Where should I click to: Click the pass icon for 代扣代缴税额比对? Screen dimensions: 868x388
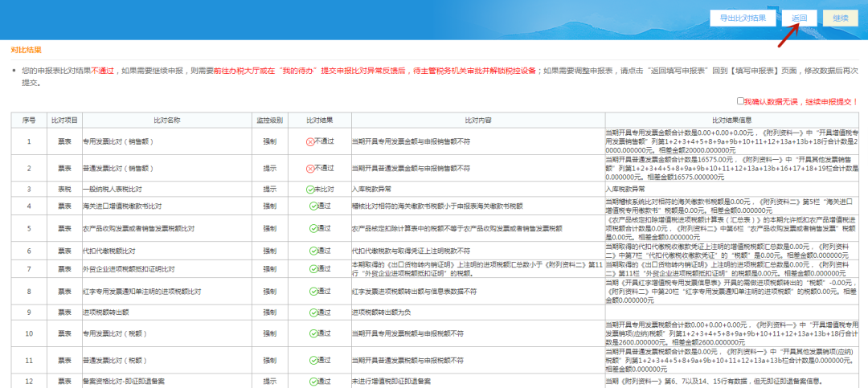tap(313, 251)
